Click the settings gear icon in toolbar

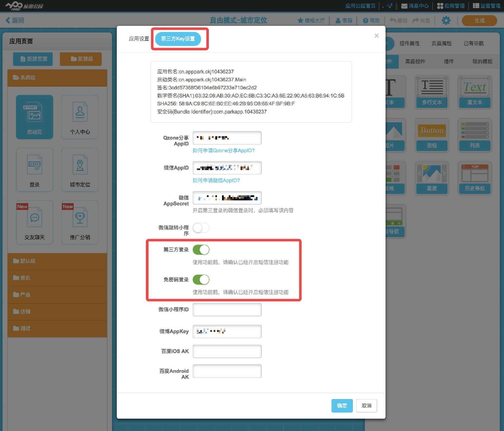446,20
